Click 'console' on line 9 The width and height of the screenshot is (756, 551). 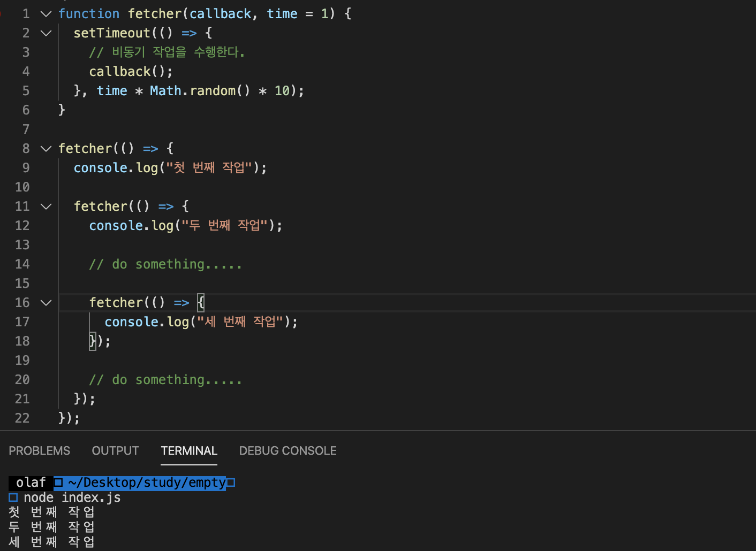click(101, 168)
